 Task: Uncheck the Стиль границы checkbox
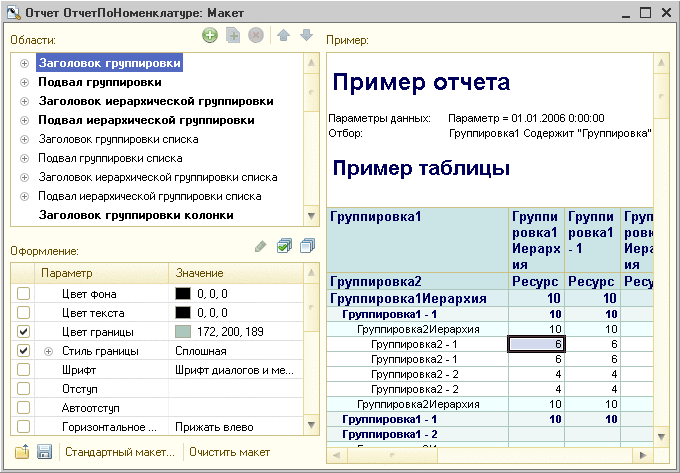tap(23, 351)
